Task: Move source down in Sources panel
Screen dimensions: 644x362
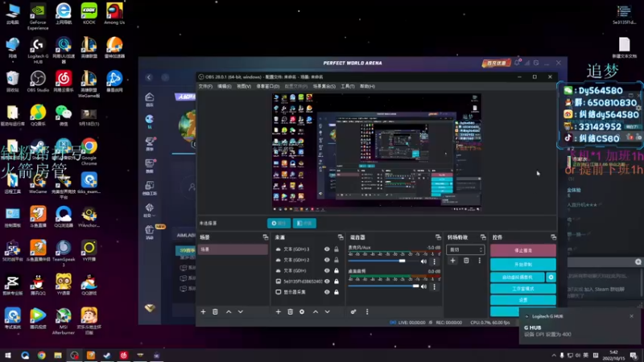Action: 328,312
